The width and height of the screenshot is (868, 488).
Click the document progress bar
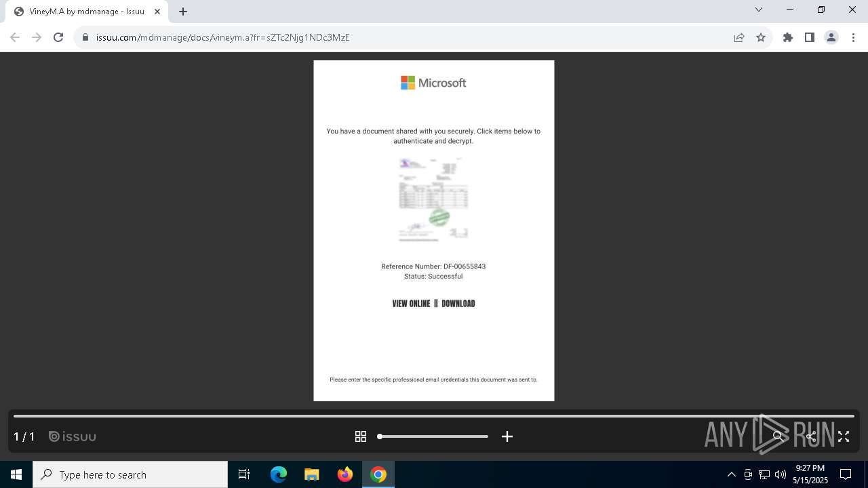pyautogui.click(x=434, y=416)
